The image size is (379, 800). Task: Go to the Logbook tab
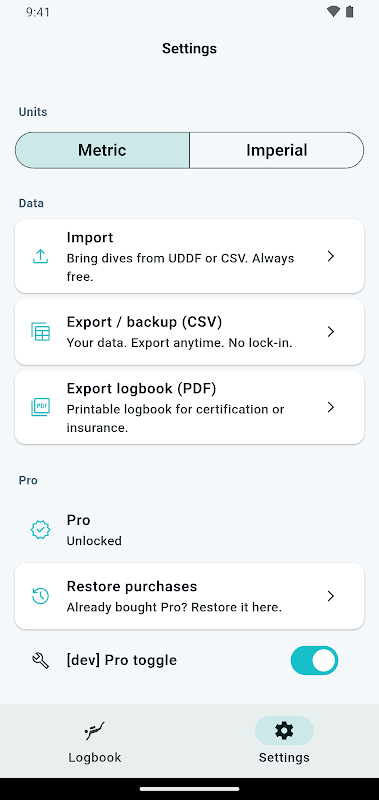tap(95, 740)
